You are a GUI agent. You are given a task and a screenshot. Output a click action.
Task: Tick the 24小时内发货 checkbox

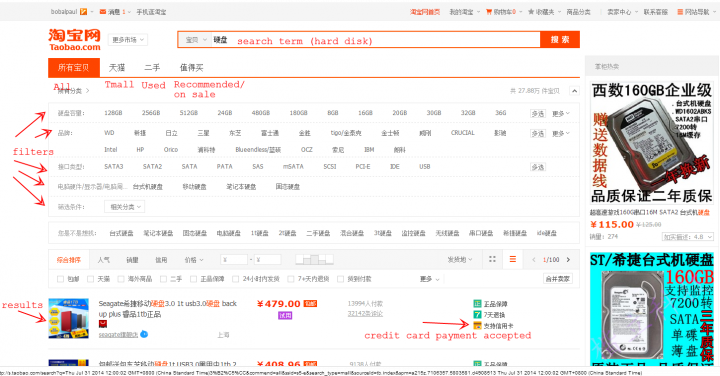click(x=236, y=279)
